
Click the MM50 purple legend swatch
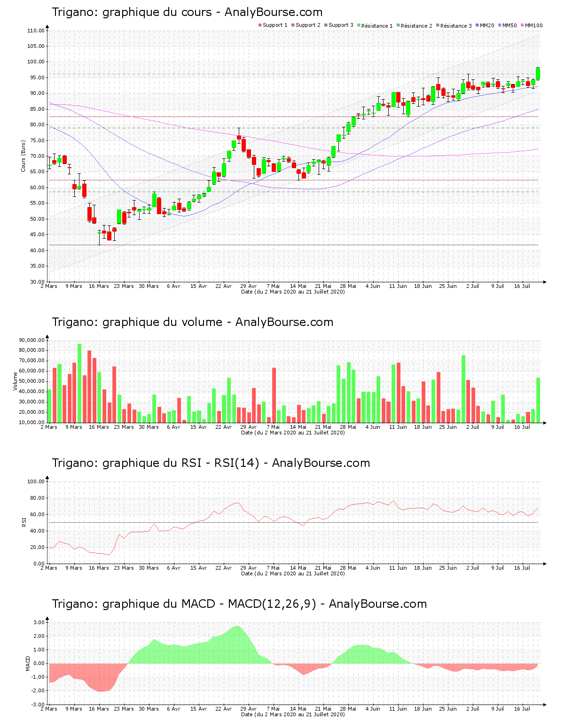[x=500, y=25]
